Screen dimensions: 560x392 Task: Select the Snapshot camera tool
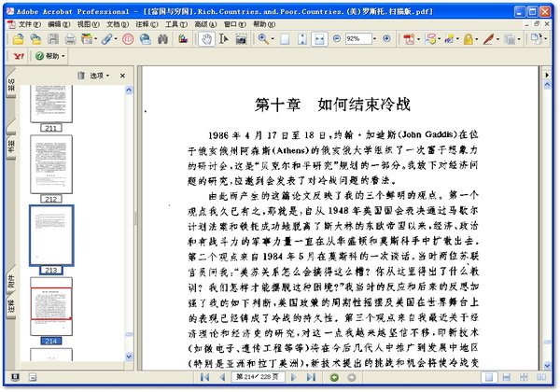coord(241,39)
